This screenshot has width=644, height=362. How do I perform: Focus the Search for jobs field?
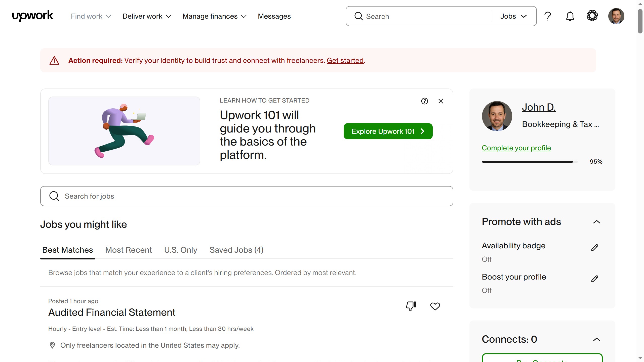point(247,196)
